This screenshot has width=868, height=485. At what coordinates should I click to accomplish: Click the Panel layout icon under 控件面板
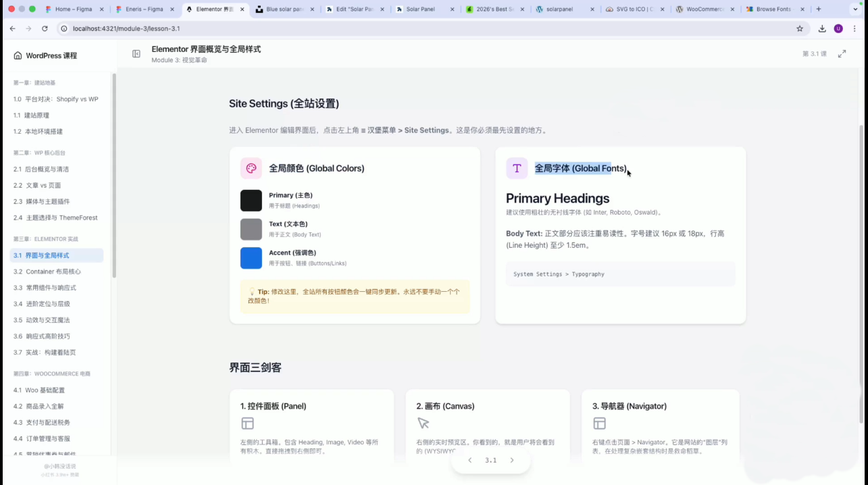(x=247, y=424)
